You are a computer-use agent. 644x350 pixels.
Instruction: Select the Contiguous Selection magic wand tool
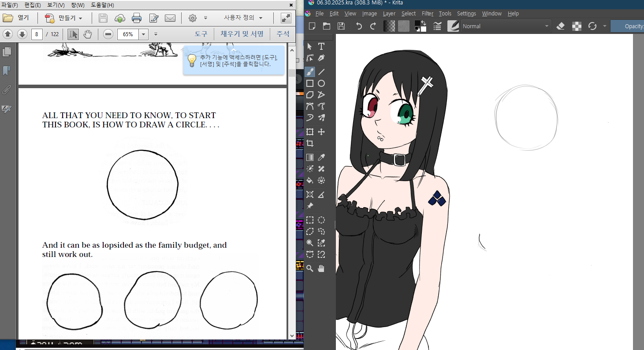tap(310, 243)
